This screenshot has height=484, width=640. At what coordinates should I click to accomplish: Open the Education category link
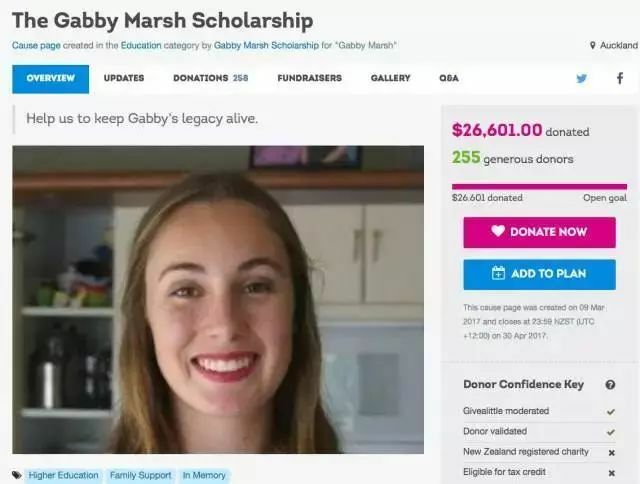pos(141,45)
